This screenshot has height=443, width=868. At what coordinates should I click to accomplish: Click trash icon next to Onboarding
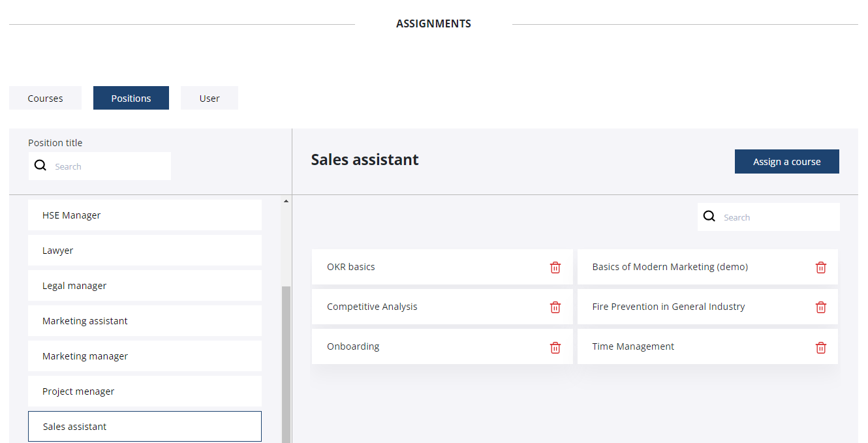[x=555, y=347]
